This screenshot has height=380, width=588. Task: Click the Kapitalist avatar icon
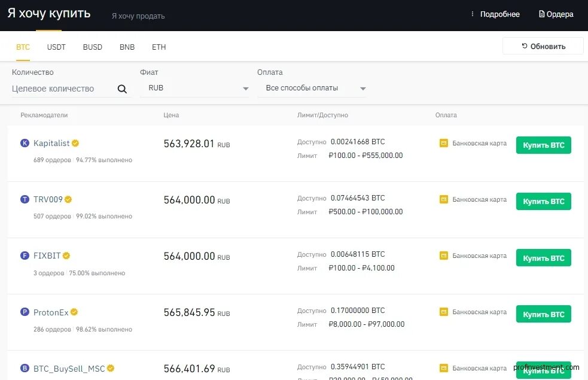(25, 143)
